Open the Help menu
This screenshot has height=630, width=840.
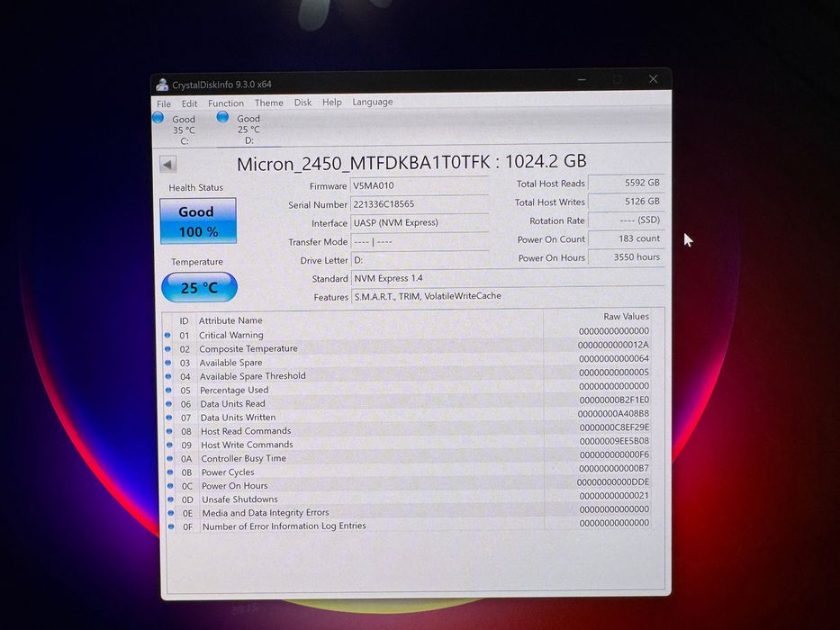(331, 102)
